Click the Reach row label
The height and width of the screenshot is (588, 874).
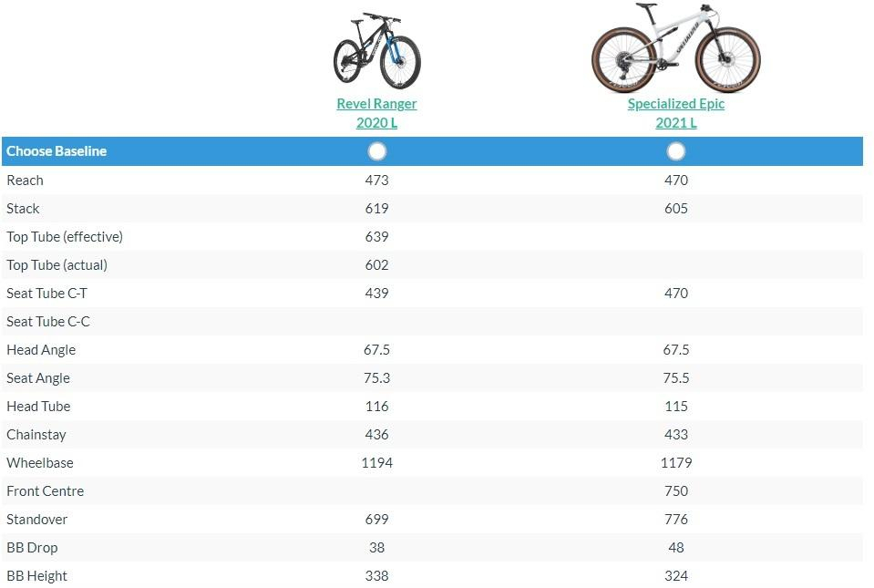[25, 181]
